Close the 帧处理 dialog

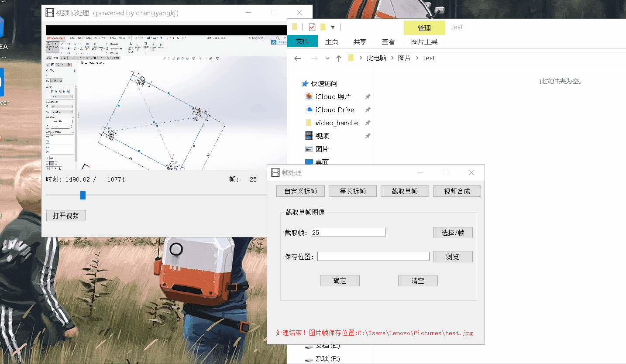pos(471,172)
